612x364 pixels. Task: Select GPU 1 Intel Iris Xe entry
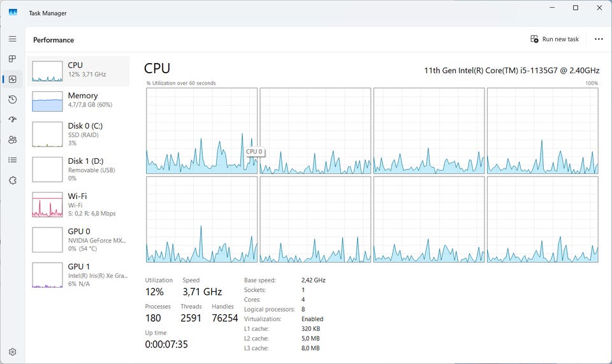tap(78, 275)
